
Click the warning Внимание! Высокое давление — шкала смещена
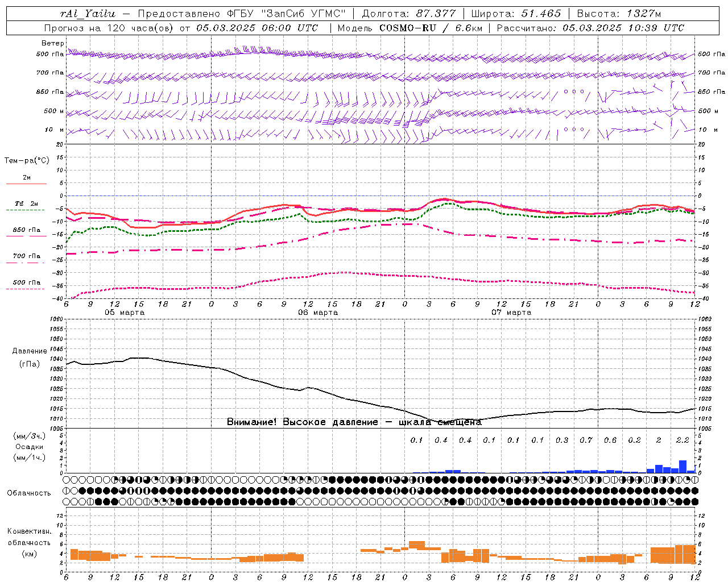click(354, 422)
